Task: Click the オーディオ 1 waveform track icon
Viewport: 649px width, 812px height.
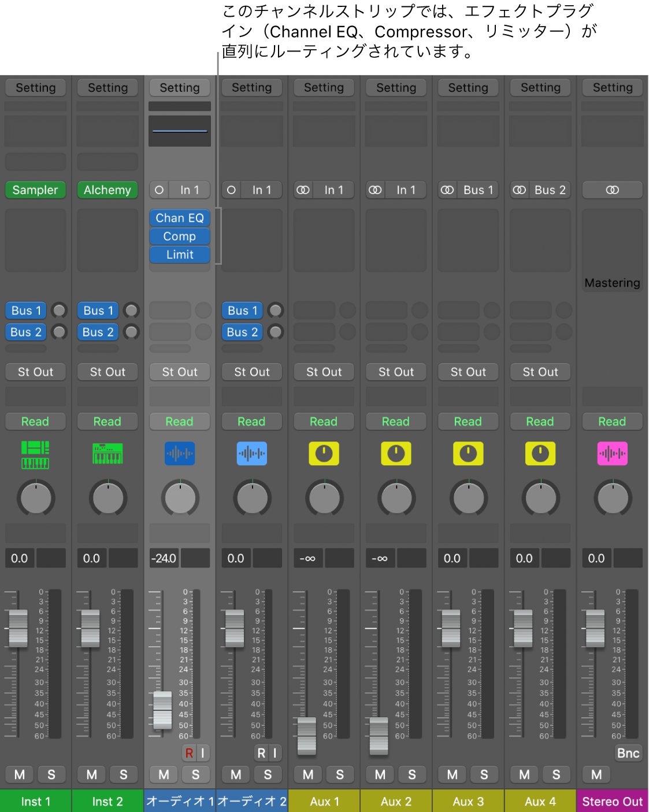Action: pos(180,454)
